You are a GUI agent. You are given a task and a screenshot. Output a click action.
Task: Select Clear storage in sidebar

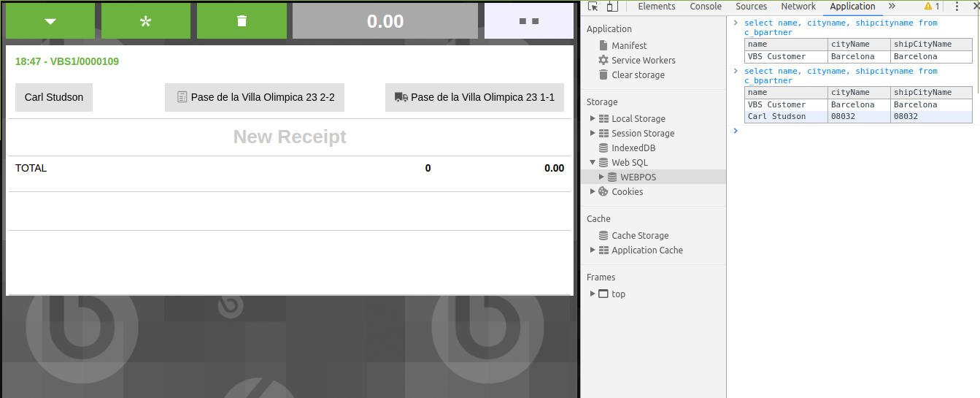(638, 75)
